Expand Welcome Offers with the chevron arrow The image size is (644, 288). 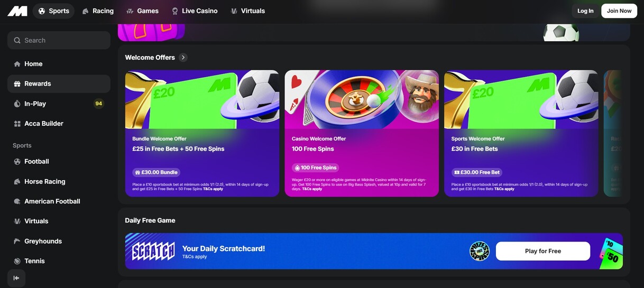point(183,58)
